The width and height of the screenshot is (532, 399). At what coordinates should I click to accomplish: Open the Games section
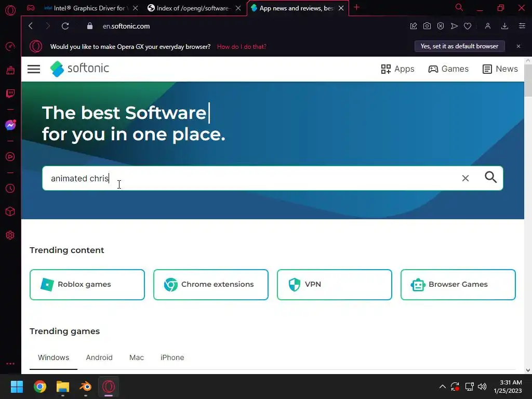point(448,69)
